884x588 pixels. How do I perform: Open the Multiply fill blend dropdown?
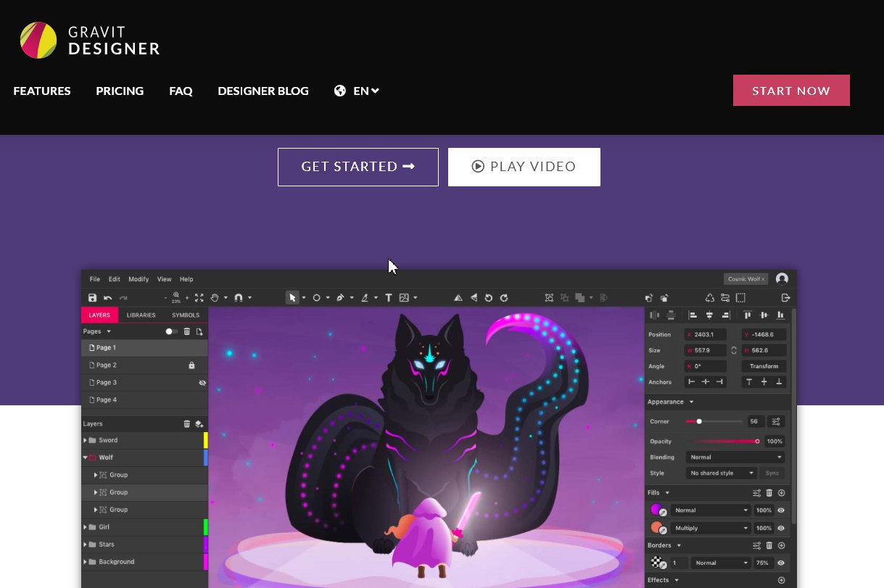711,529
